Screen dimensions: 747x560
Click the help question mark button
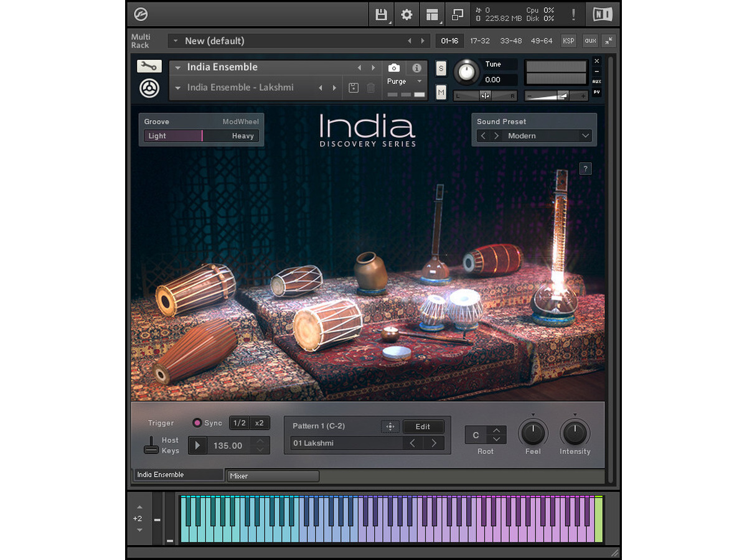pyautogui.click(x=585, y=169)
